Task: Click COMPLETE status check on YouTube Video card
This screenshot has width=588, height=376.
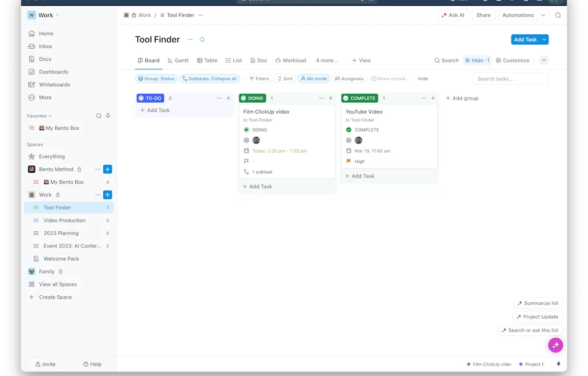Action: [349, 130]
